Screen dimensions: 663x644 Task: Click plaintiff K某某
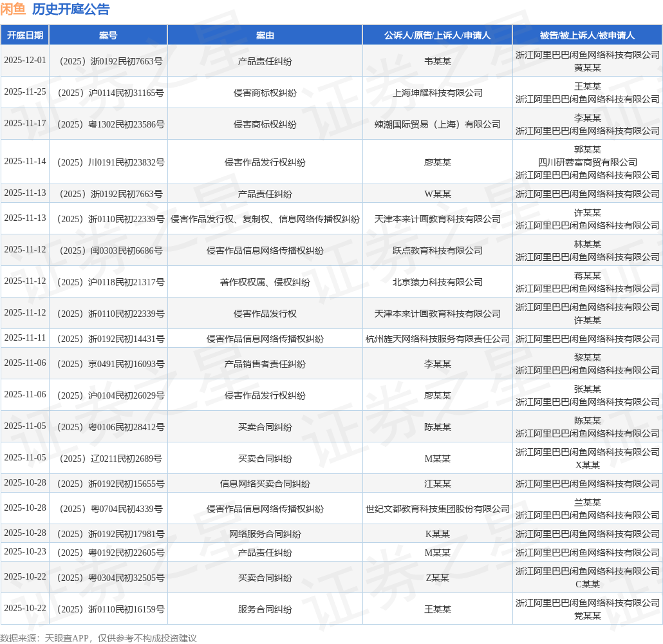coord(437,534)
